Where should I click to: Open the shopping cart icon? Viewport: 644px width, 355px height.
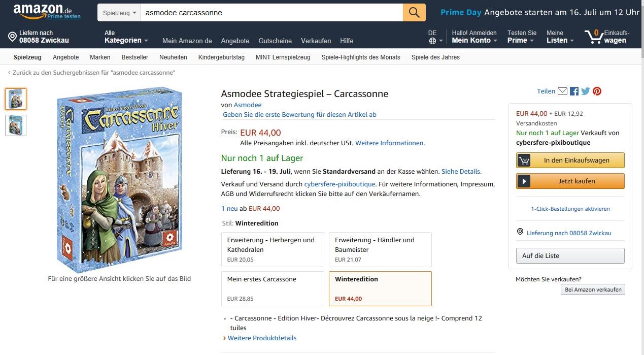click(x=593, y=37)
